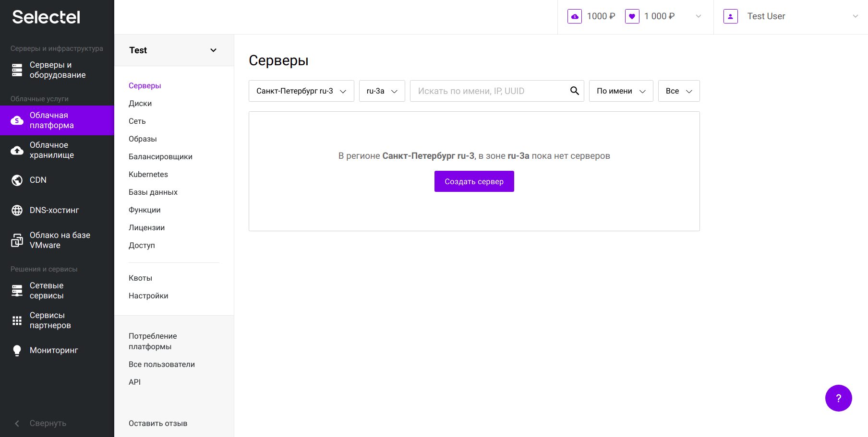This screenshot has height=437, width=868.
Task: Select Мониторинг label in sidebar
Action: [x=54, y=351]
